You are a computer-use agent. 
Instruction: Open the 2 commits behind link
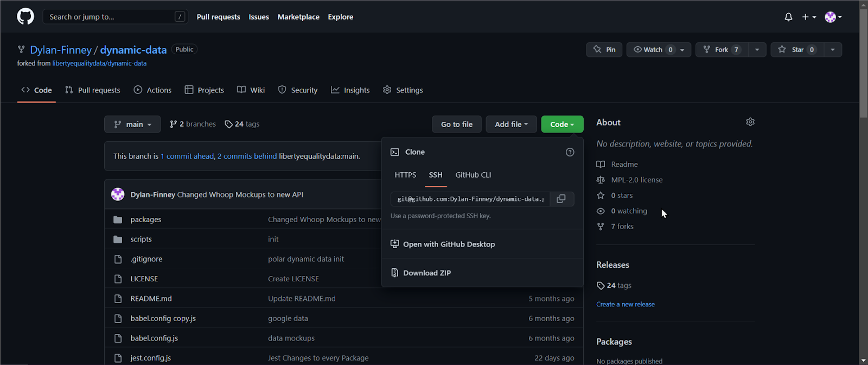tap(247, 156)
